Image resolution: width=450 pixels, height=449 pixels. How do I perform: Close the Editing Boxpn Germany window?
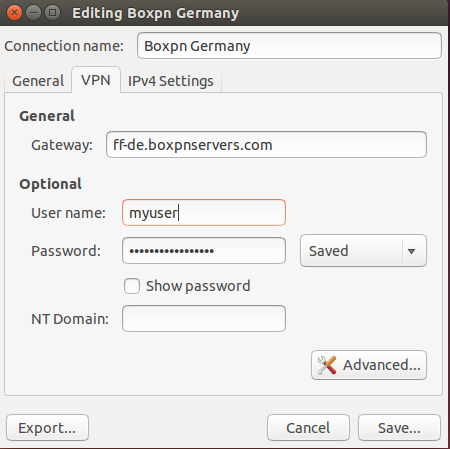pos(14,13)
